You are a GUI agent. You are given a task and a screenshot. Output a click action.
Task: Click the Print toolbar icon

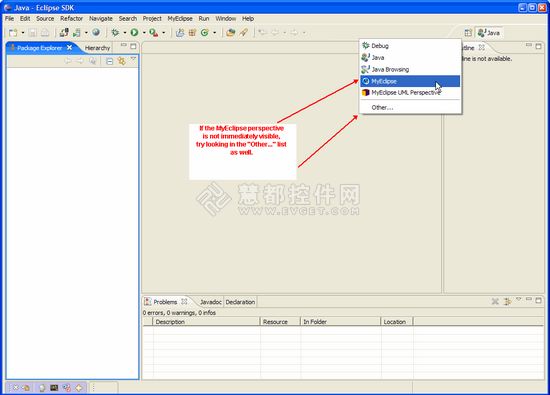click(x=45, y=33)
